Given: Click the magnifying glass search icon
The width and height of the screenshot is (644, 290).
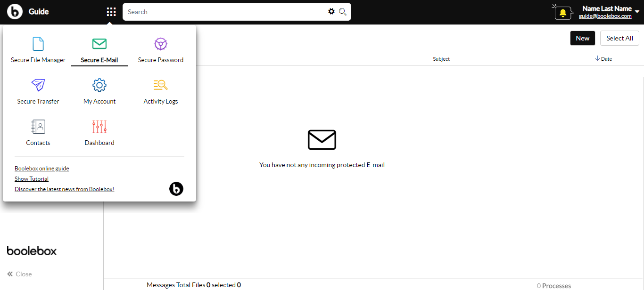Looking at the screenshot, I should tap(343, 12).
